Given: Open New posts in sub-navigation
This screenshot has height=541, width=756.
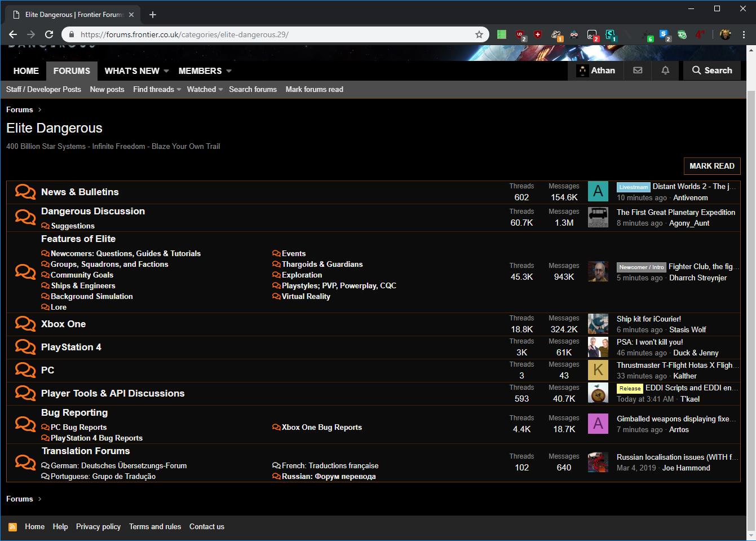Looking at the screenshot, I should [107, 89].
